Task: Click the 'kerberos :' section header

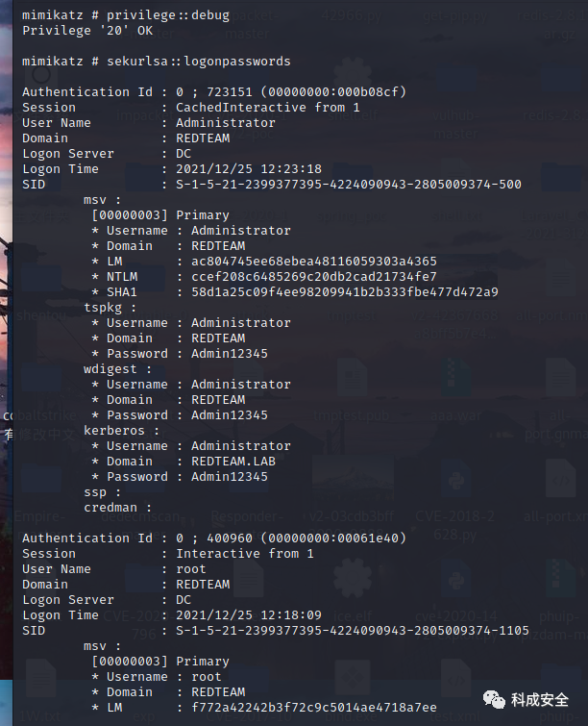Action: click(122, 431)
